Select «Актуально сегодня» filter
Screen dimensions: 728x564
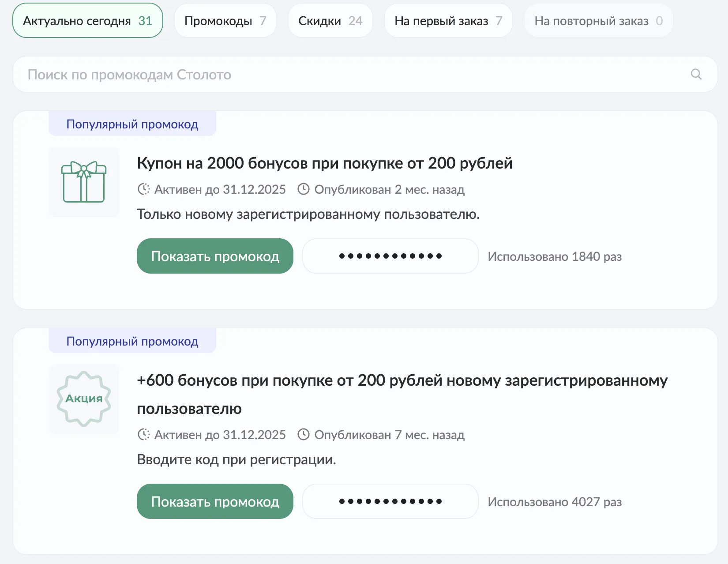click(87, 20)
